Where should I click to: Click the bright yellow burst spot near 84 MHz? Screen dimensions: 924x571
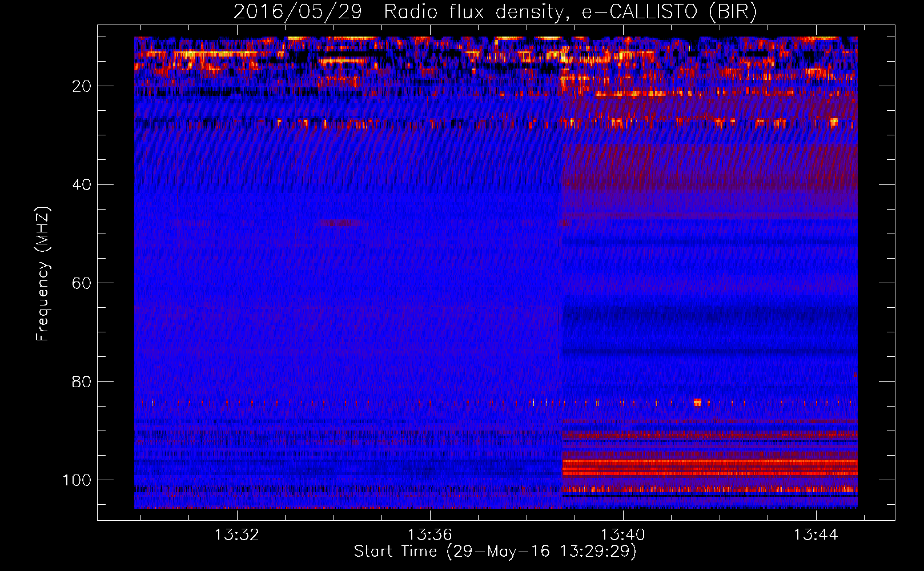[x=697, y=403]
